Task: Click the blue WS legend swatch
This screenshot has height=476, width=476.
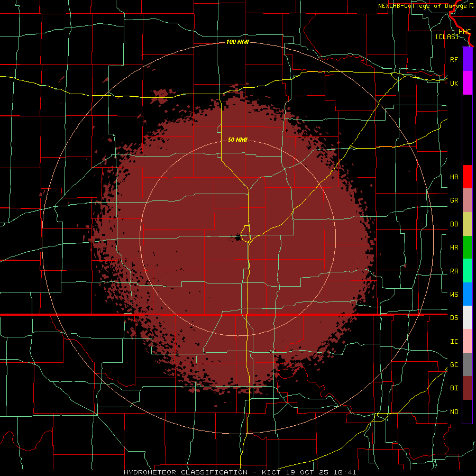Action: (x=467, y=294)
